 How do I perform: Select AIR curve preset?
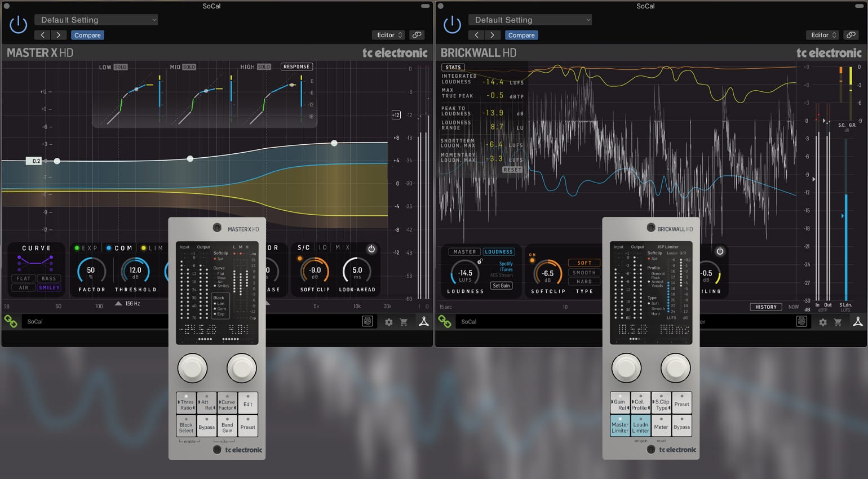pos(24,287)
